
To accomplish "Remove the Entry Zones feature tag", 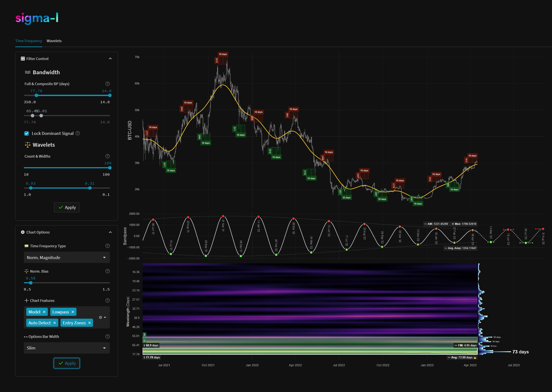I will (89, 323).
